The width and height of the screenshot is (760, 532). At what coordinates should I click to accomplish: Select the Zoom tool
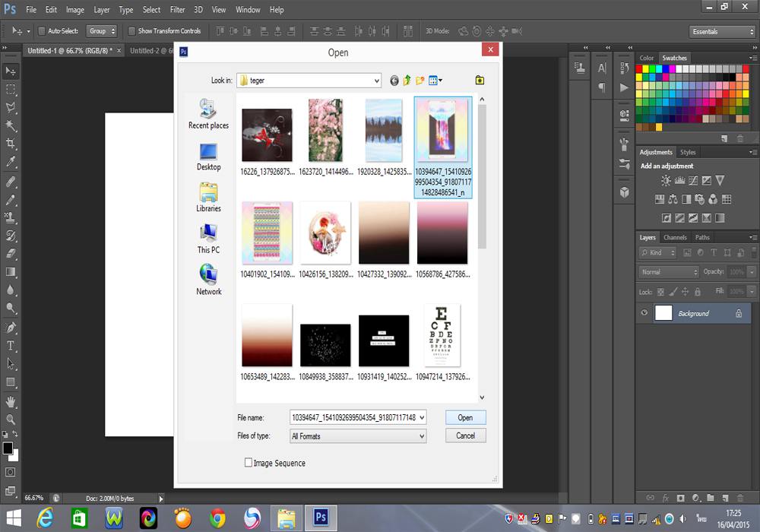point(11,420)
